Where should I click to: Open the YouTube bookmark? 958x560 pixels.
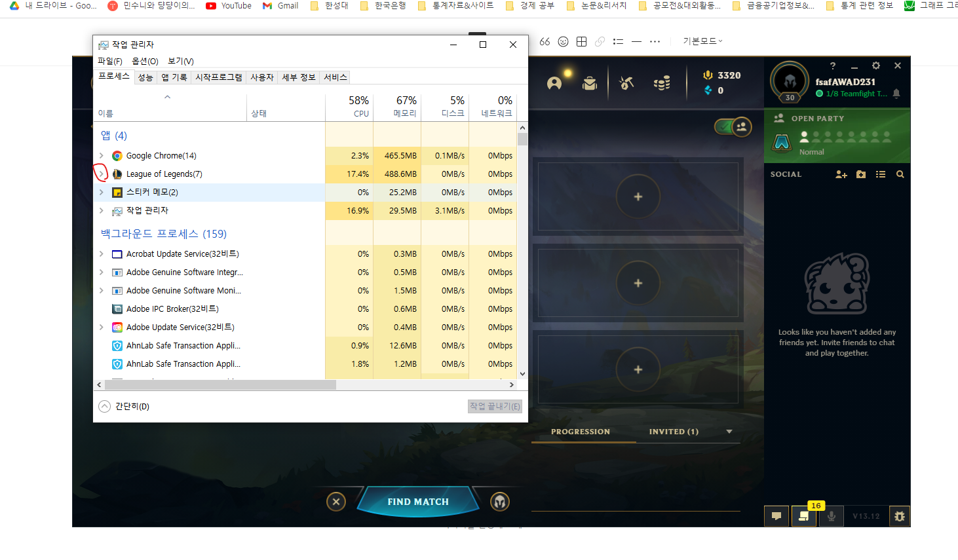[229, 6]
